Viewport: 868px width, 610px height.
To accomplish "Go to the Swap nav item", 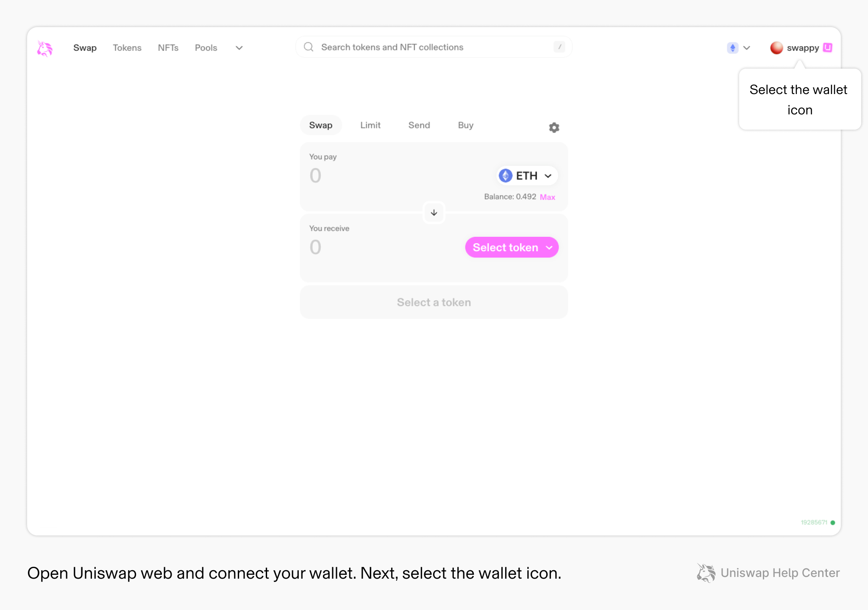I will [85, 48].
